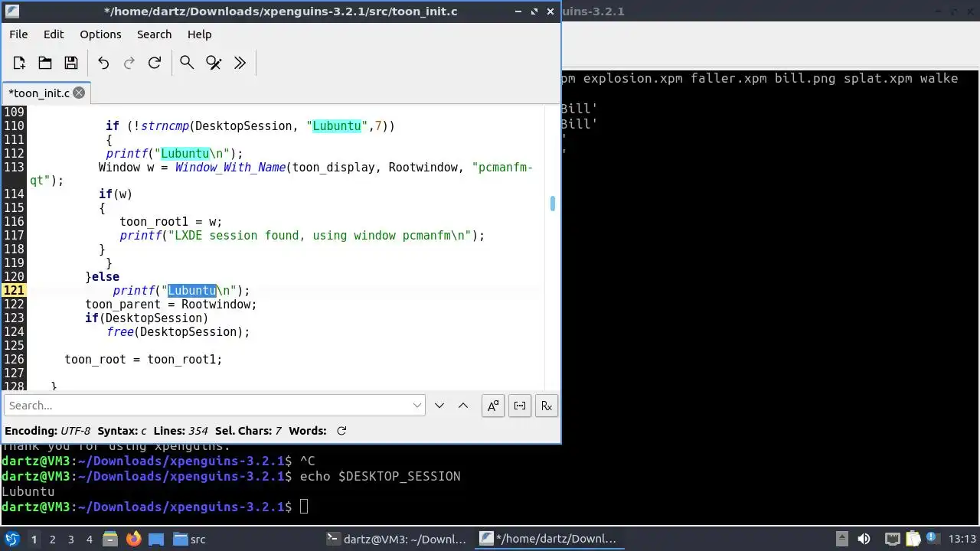Click the editor window title bar icon
The image size is (980, 551).
click(x=11, y=11)
